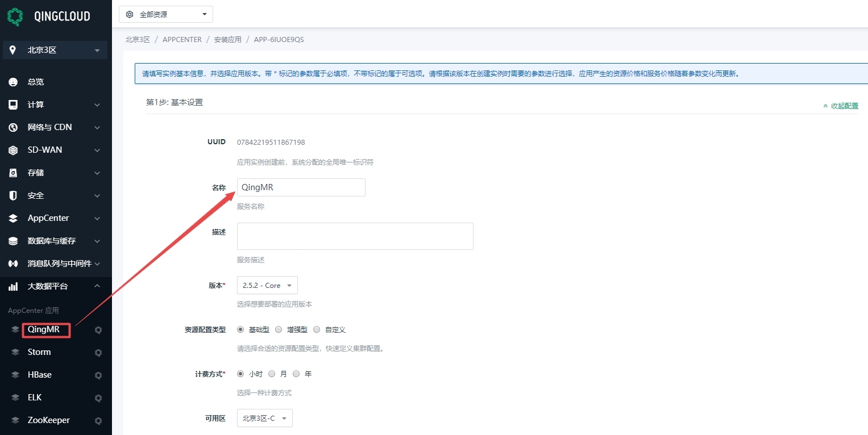Click the AppCenter 应用 section label
This screenshot has height=435, width=868.
pyautogui.click(x=34, y=311)
